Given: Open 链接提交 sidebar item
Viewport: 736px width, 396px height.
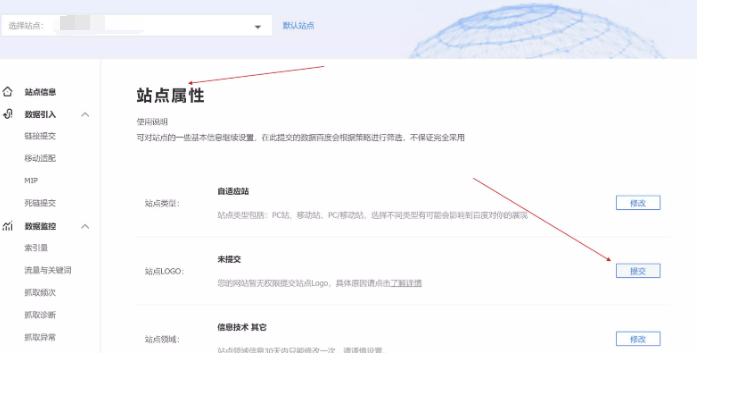Looking at the screenshot, I should [40, 136].
